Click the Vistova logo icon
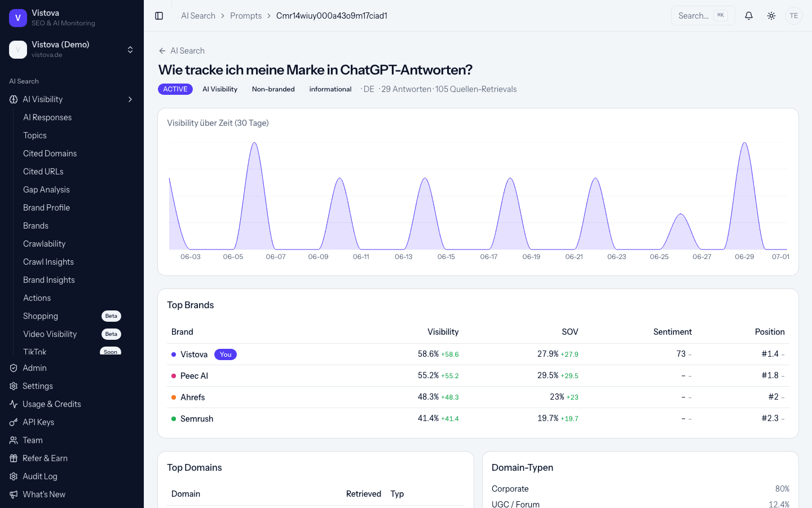 coord(18,18)
